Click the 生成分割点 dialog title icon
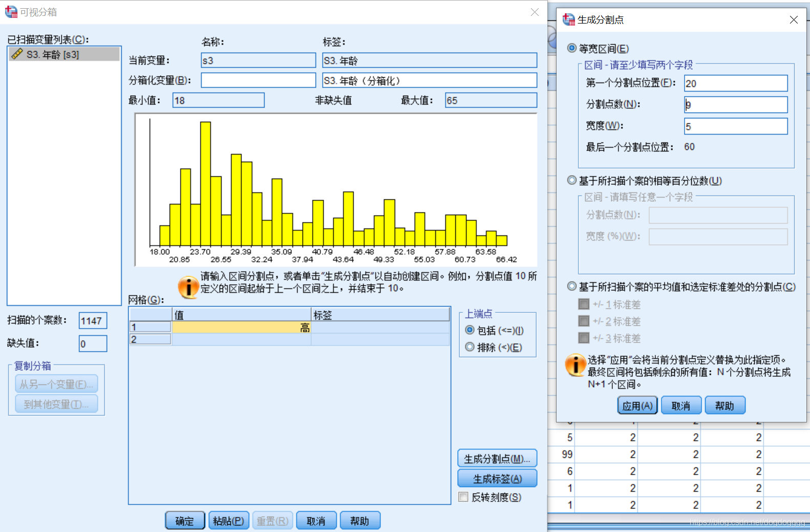Image resolution: width=810 pixels, height=532 pixels. point(568,19)
